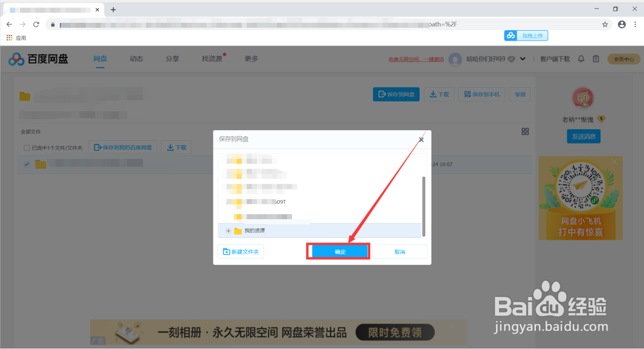
Task: Click the dialog folder list scrollbar
Action: pyautogui.click(x=423, y=207)
